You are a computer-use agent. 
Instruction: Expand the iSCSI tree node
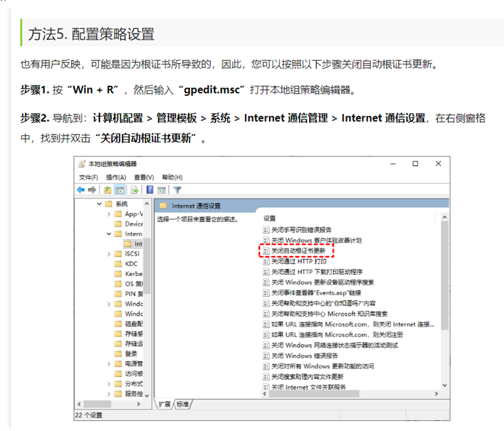(109, 254)
